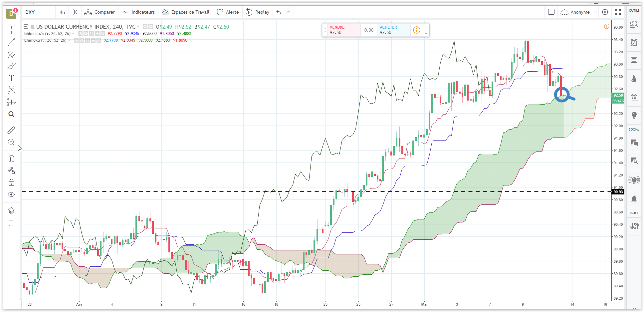The height and width of the screenshot is (312, 644).
Task: Open the Indicateurs menu
Action: (x=138, y=12)
